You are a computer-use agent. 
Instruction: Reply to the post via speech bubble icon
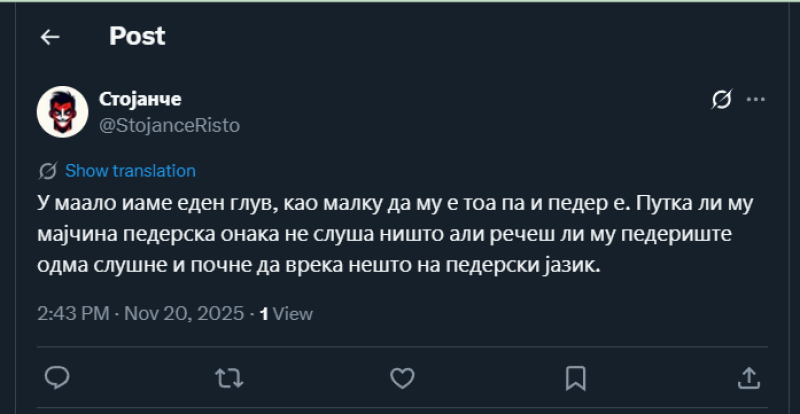tap(58, 377)
